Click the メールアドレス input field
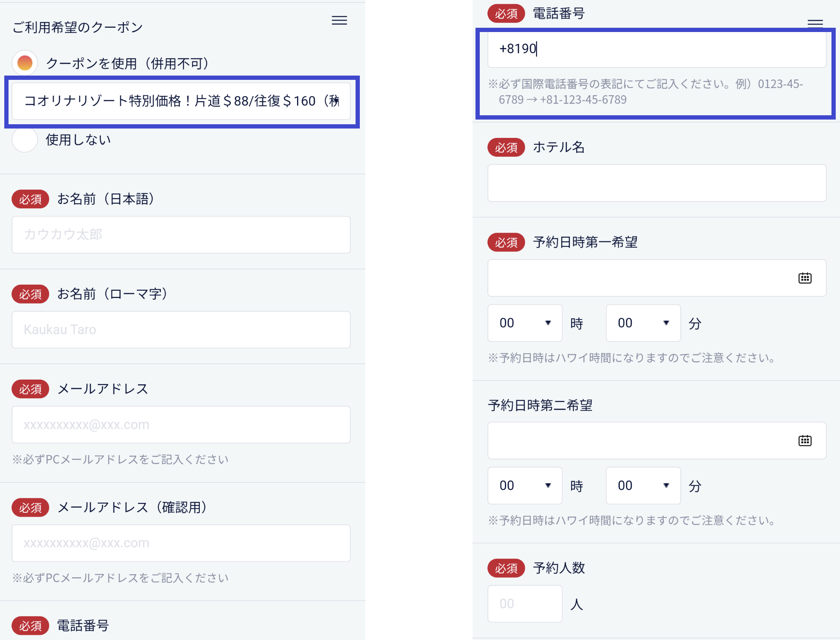The width and height of the screenshot is (840, 640). point(181,425)
